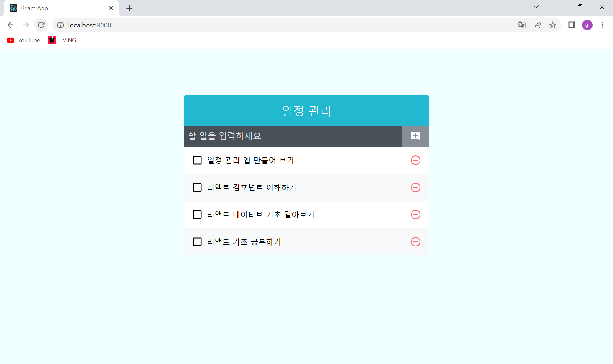Check the '리액트 기초 공부하기' checkbox
The height and width of the screenshot is (364, 613).
(x=197, y=242)
